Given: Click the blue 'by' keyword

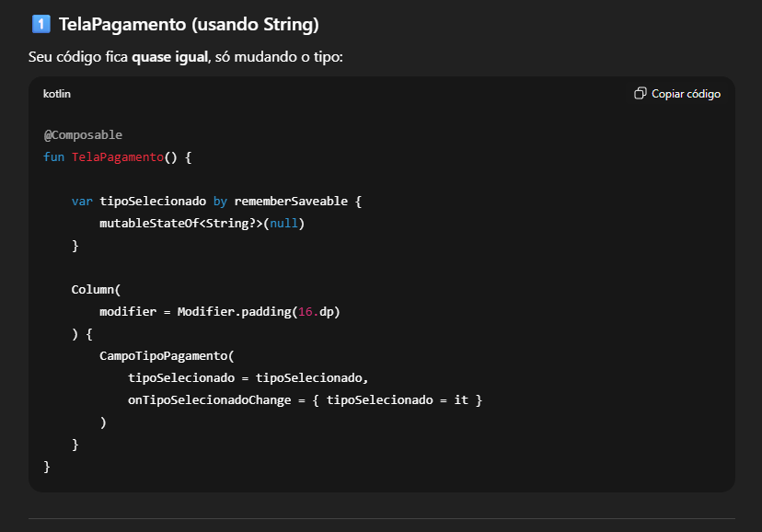Looking at the screenshot, I should 220,202.
